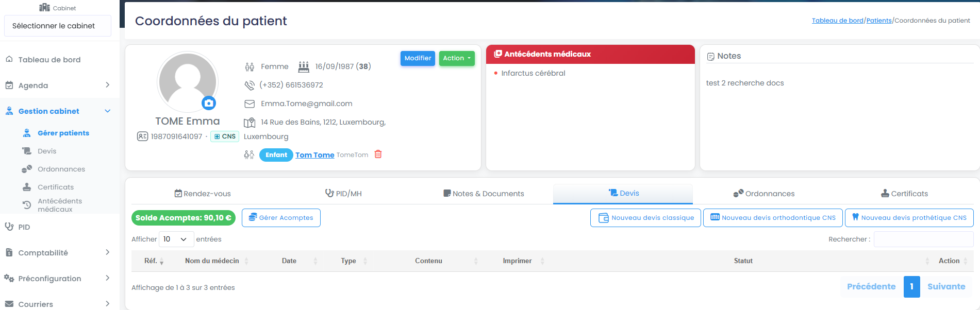Viewport: 980px width, 310px height.
Task: Click the camera icon on patient avatar
Action: click(209, 104)
